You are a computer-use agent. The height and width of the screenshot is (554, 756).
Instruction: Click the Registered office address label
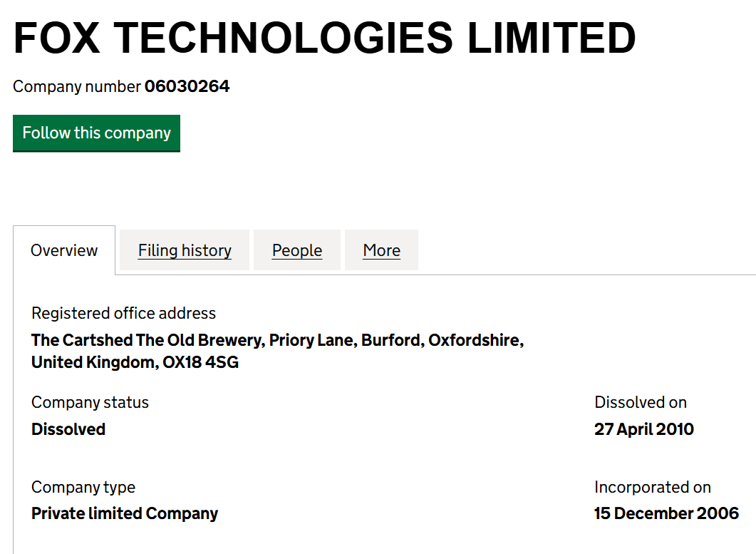(123, 313)
